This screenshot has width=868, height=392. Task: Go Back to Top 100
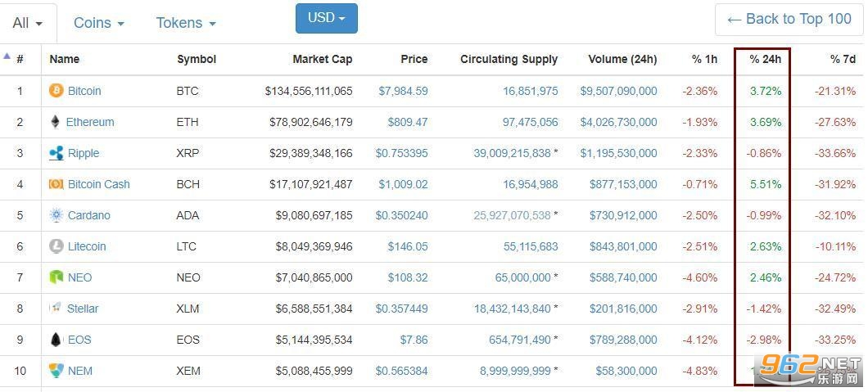(x=789, y=20)
